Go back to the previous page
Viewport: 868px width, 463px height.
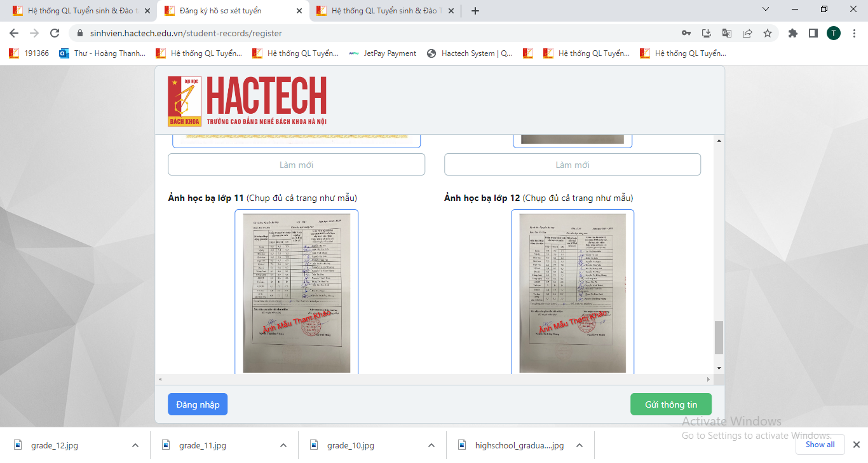[x=14, y=33]
